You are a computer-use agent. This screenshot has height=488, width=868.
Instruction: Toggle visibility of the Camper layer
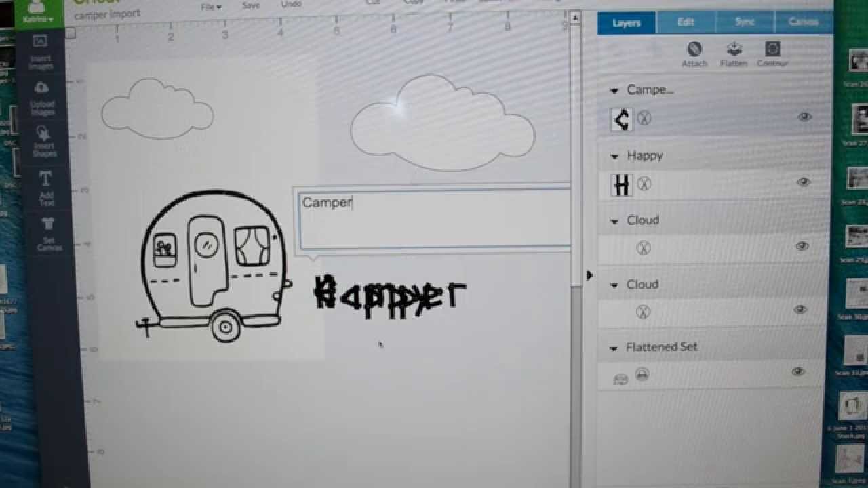click(x=805, y=117)
